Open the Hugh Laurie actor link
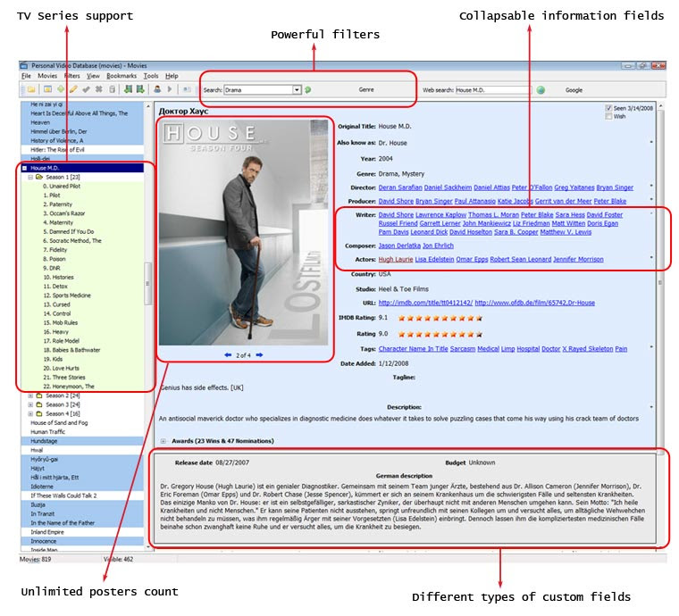This screenshot has height=616, width=679. click(x=396, y=259)
